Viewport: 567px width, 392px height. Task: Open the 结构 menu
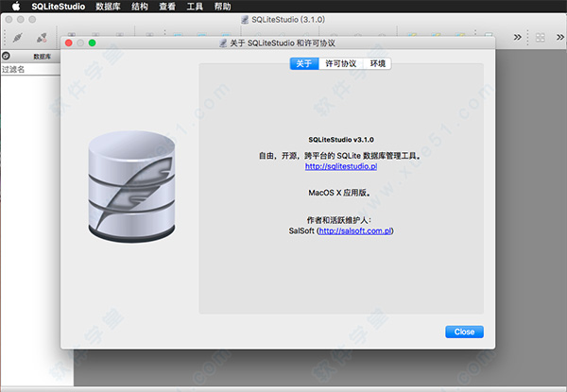click(140, 7)
